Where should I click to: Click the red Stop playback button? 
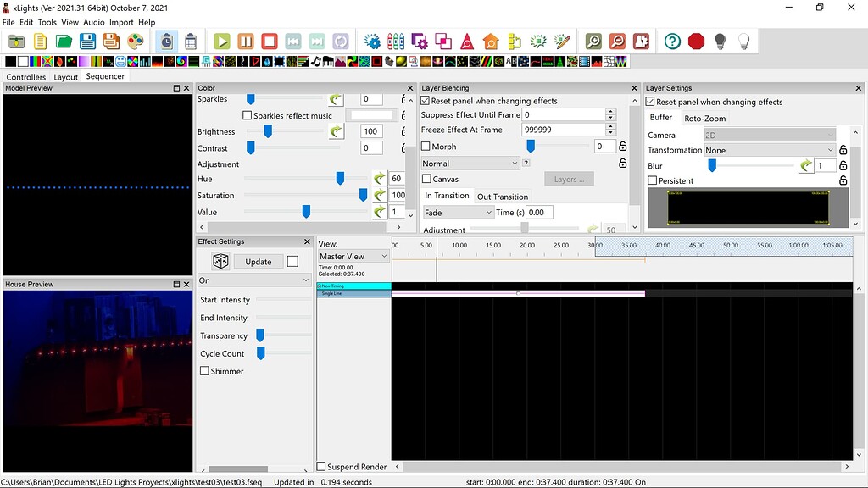click(270, 41)
